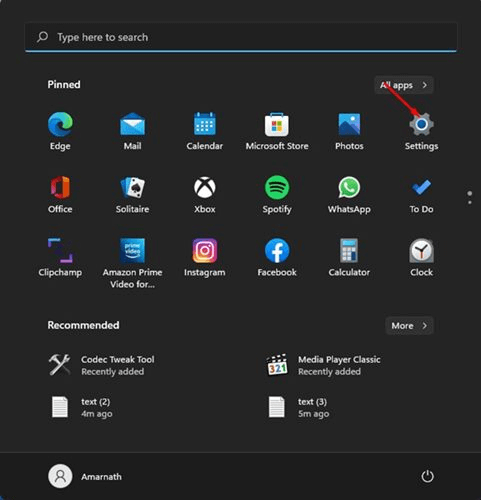
Task: Launch the Calculator app
Action: [349, 258]
